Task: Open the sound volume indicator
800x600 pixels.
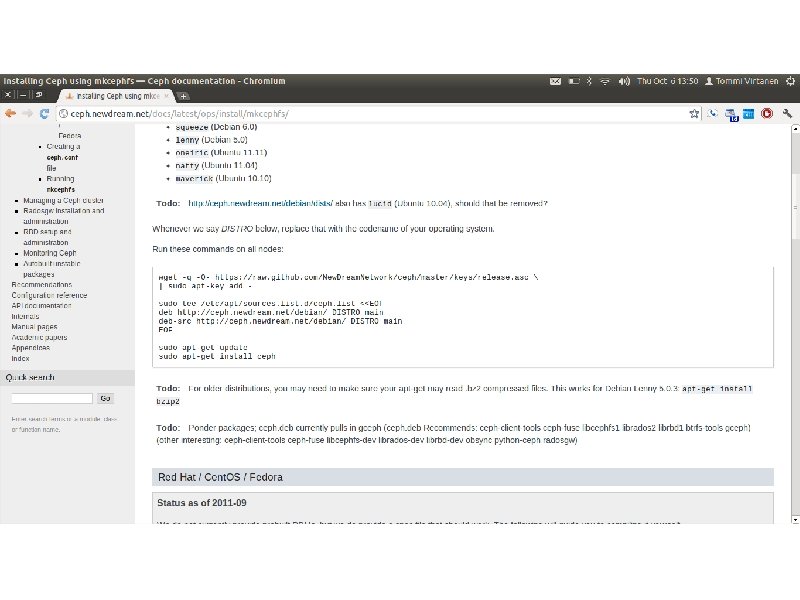Action: [624, 81]
